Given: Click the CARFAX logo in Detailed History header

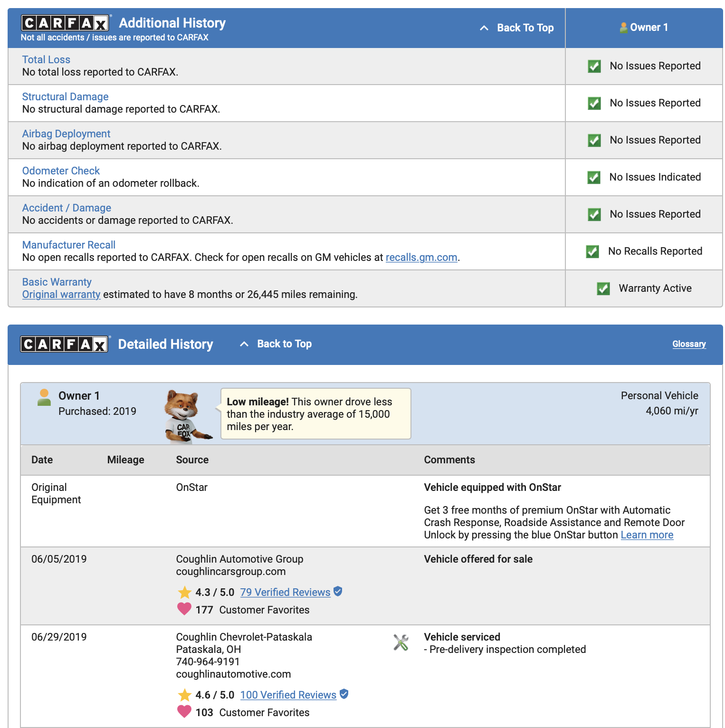Looking at the screenshot, I should pos(65,344).
